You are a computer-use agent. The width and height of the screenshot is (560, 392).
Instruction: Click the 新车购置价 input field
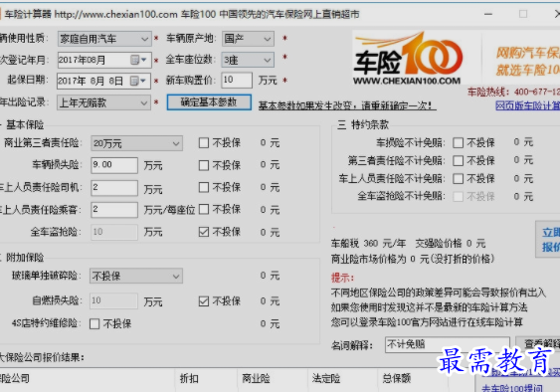point(237,80)
